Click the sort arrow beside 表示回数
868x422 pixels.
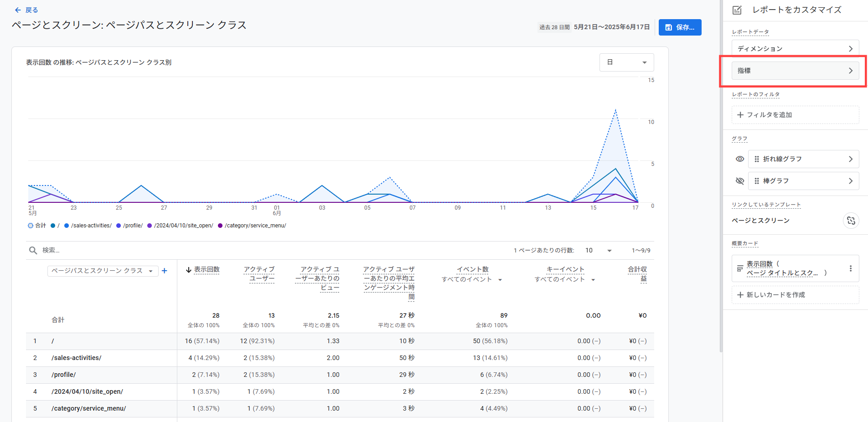point(188,270)
